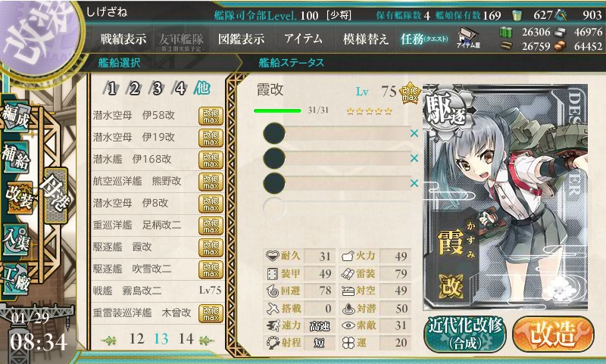Open the 工廠 factory sidebar icon
This screenshot has height=364, width=606.
pos(16,278)
